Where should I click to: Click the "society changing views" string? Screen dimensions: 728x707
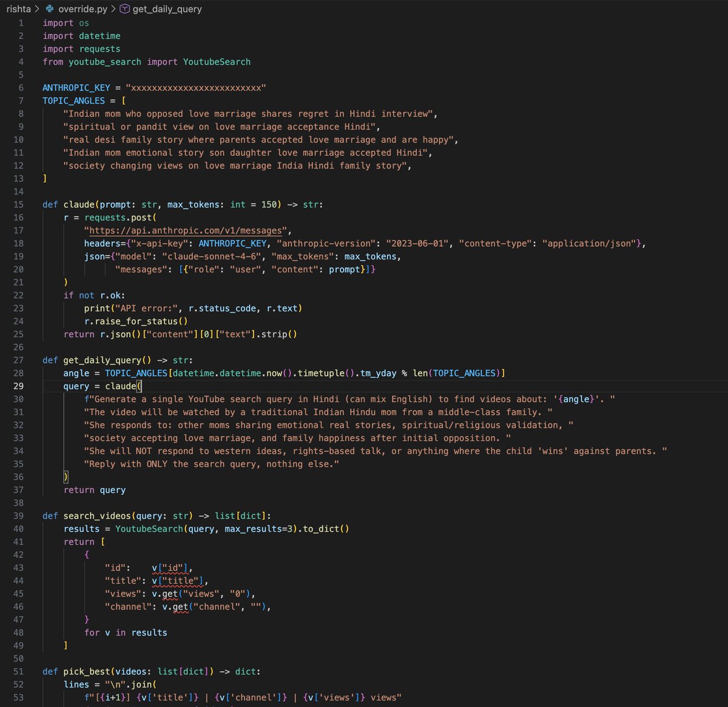pos(235,166)
